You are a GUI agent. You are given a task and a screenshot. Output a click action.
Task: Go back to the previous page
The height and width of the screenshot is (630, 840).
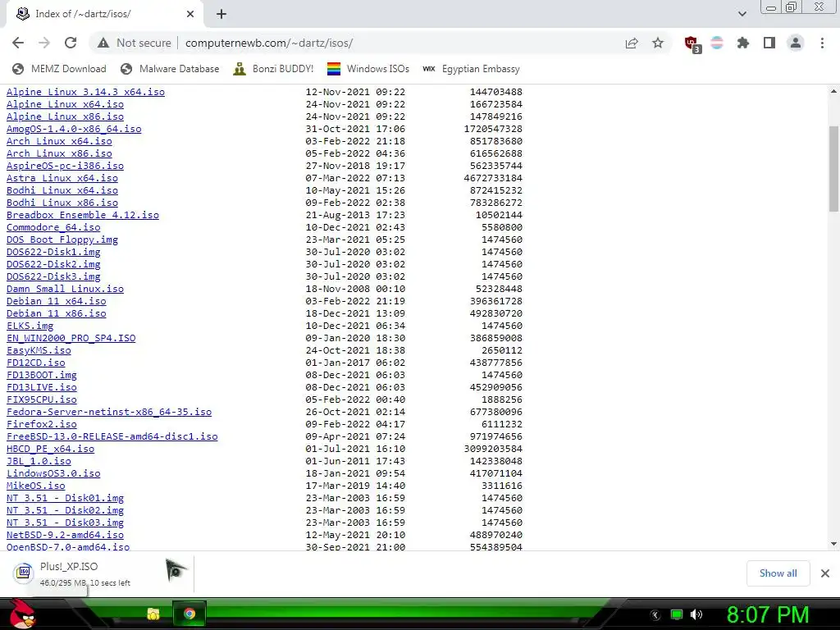[x=18, y=43]
